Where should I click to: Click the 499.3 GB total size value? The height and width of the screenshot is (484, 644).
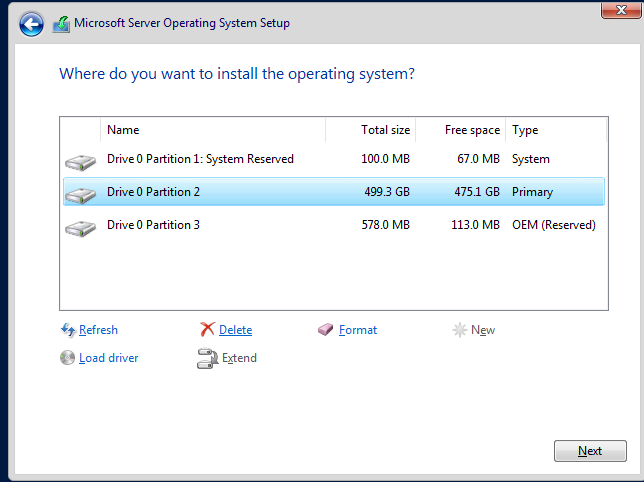pos(387,192)
